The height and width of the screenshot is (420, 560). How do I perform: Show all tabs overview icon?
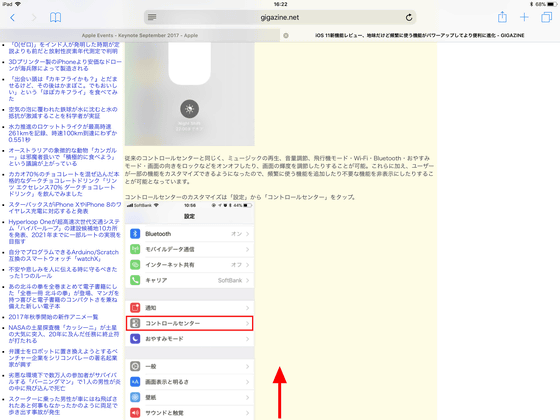546,17
